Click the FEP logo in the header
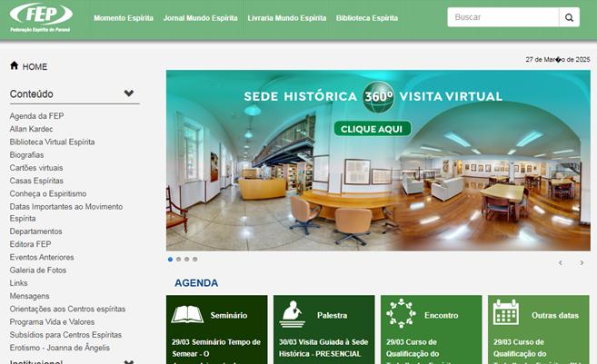This screenshot has height=364, width=597. pos(41,17)
